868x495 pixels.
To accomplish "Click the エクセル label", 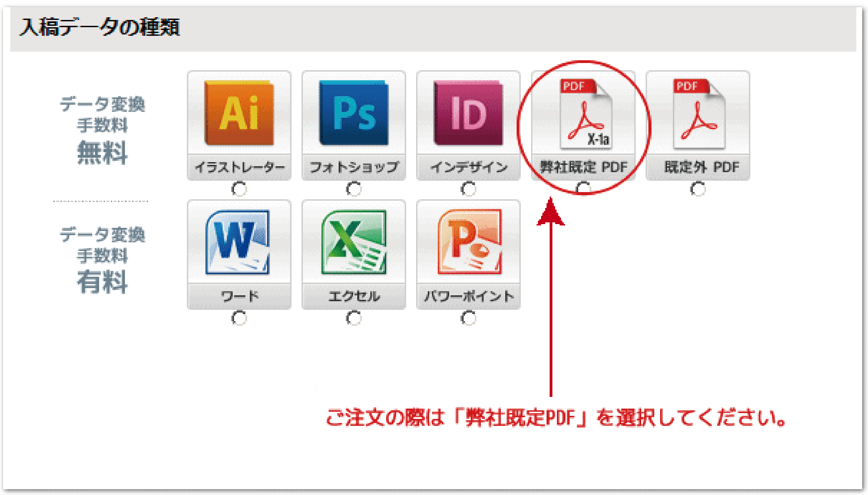I will click(x=354, y=296).
